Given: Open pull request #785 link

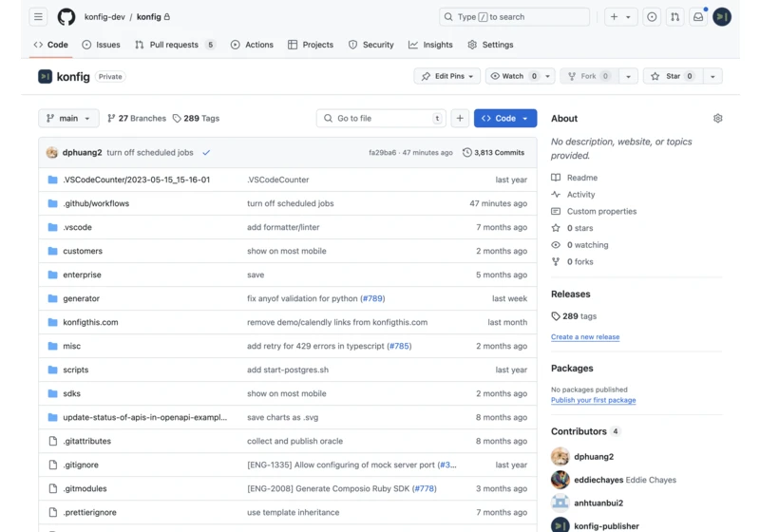Looking at the screenshot, I should click(x=399, y=346).
